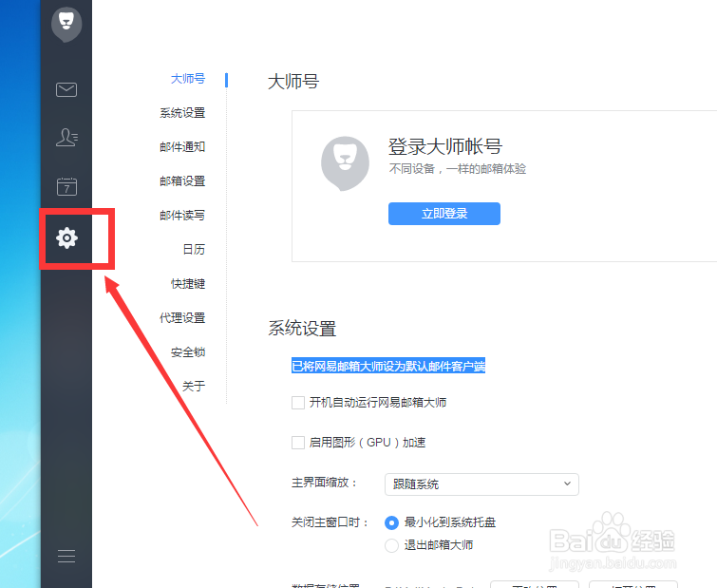
Task: Click the 立即登录 button
Action: click(x=444, y=214)
